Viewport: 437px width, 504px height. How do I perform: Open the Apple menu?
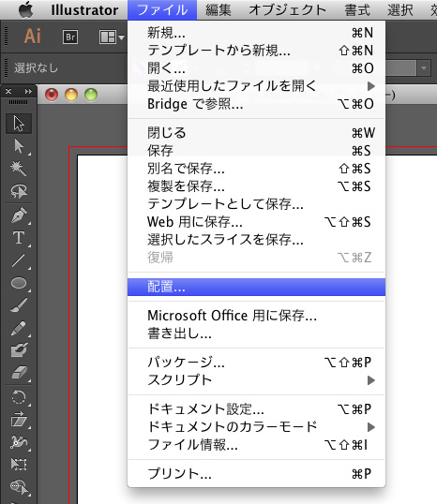pos(26,10)
